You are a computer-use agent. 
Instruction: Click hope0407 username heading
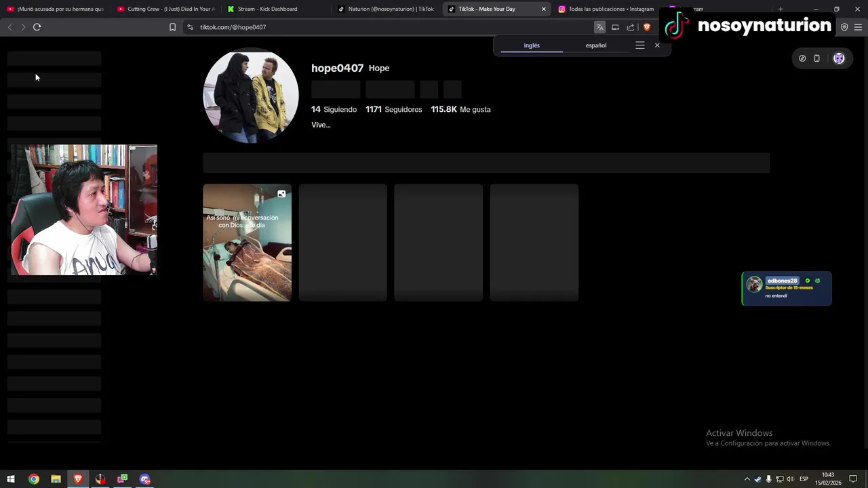click(x=337, y=68)
